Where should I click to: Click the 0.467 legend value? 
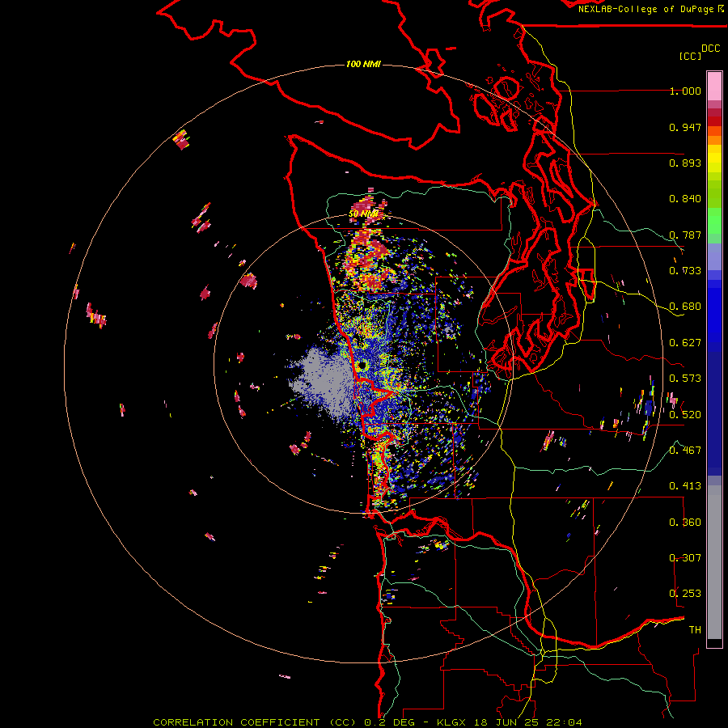click(685, 451)
